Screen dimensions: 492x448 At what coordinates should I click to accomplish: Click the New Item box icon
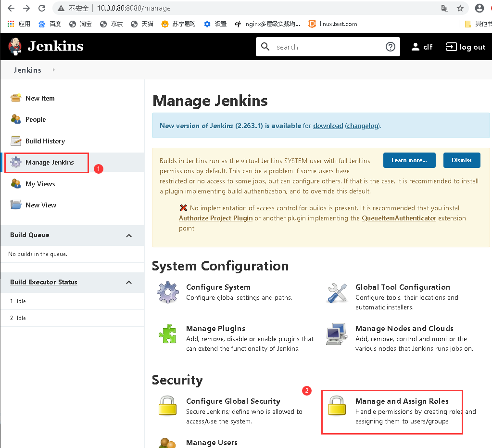(x=16, y=98)
